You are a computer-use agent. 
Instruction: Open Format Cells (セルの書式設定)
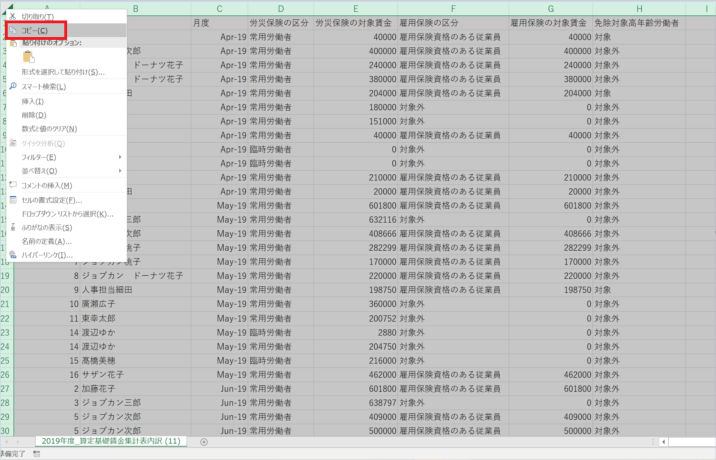tap(67, 200)
